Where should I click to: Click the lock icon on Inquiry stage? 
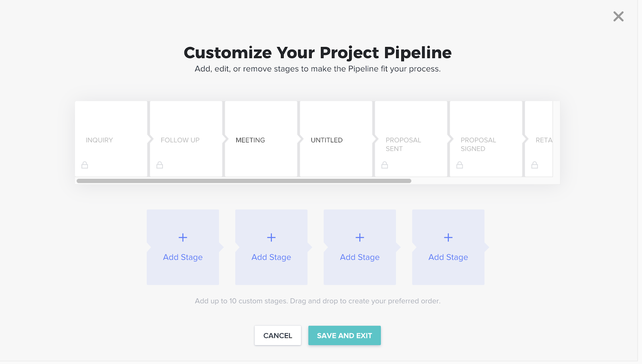click(85, 165)
